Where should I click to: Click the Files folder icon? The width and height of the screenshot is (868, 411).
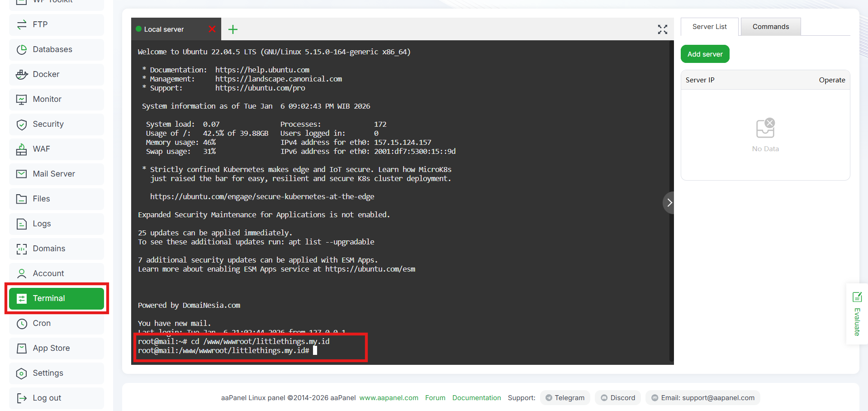[x=22, y=199]
